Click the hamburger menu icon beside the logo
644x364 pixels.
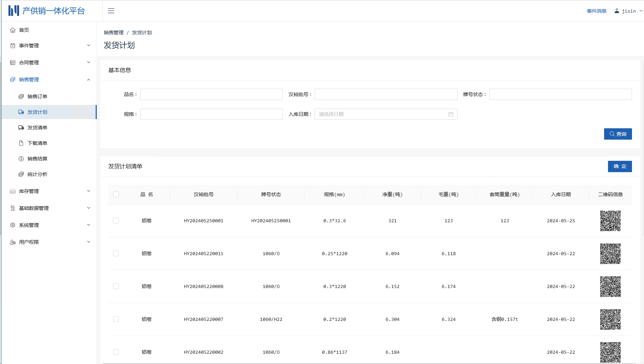click(111, 11)
